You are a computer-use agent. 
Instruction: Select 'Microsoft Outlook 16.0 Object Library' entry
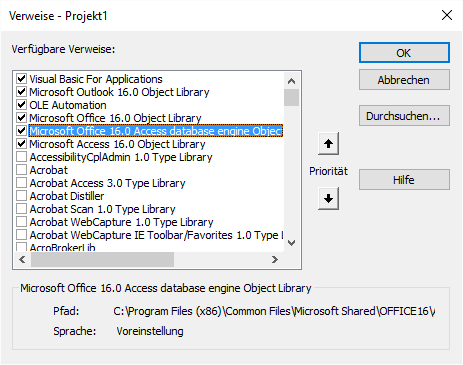(x=119, y=92)
